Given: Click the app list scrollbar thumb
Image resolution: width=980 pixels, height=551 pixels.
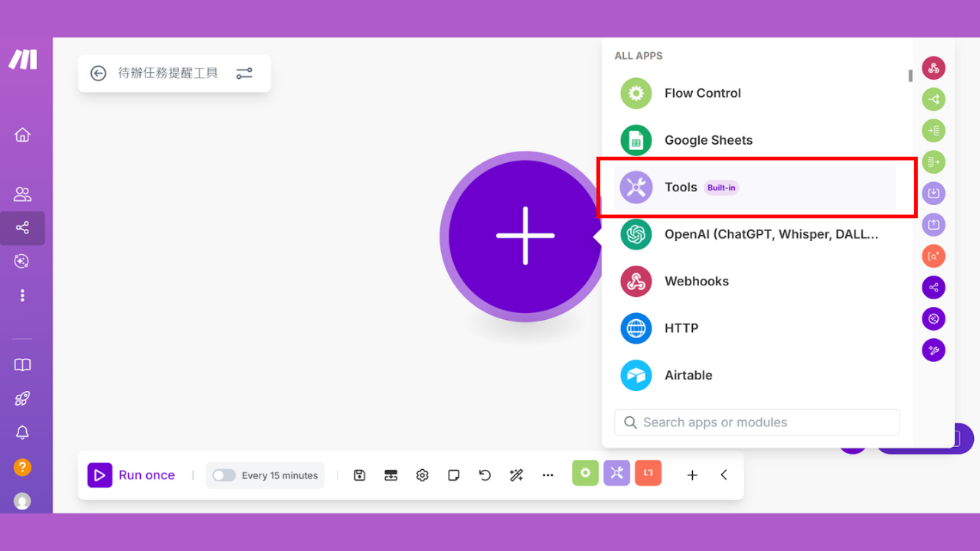Looking at the screenshot, I should [910, 76].
